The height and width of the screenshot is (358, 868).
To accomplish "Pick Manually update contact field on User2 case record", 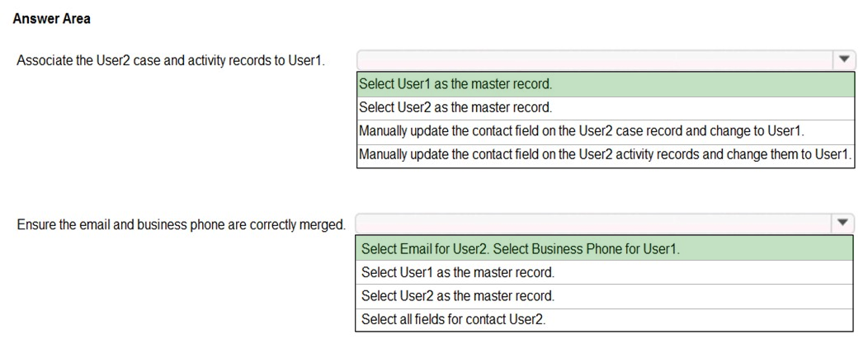I will tap(606, 132).
